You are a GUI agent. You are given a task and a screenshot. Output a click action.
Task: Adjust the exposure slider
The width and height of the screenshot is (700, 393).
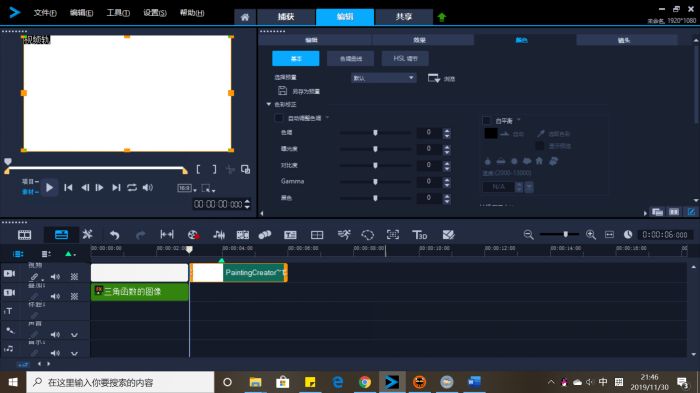point(375,149)
